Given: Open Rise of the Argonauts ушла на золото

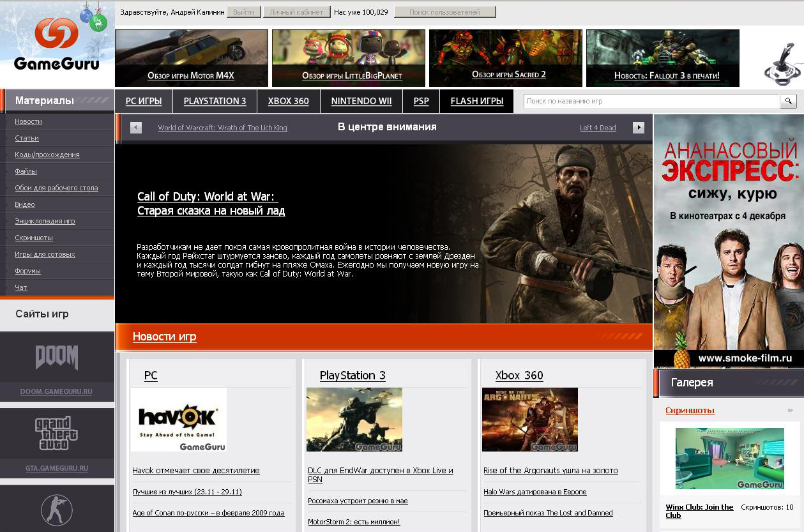Looking at the screenshot, I should [550, 471].
